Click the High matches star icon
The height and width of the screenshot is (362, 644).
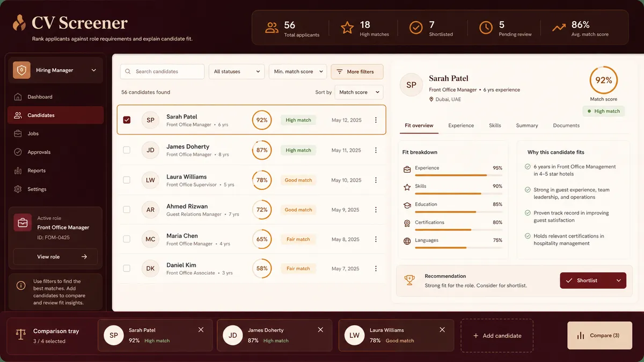coord(347,27)
